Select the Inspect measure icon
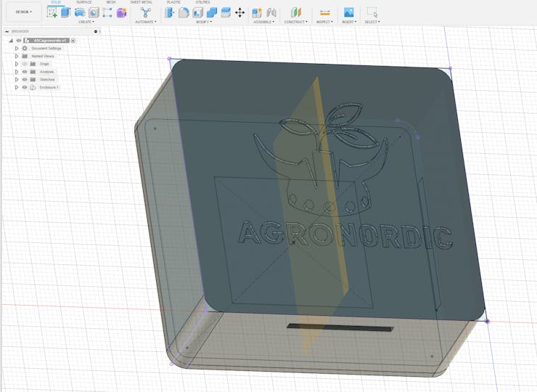 pyautogui.click(x=324, y=12)
